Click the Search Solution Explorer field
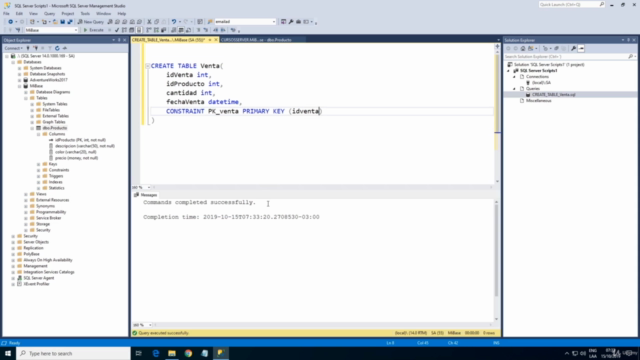Screen dimensions: 640x360 click(570, 57)
